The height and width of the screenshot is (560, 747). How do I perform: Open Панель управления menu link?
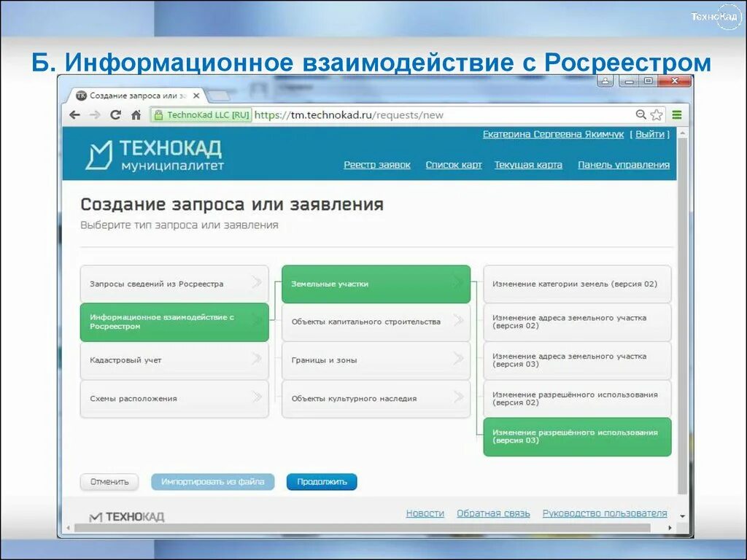click(624, 165)
